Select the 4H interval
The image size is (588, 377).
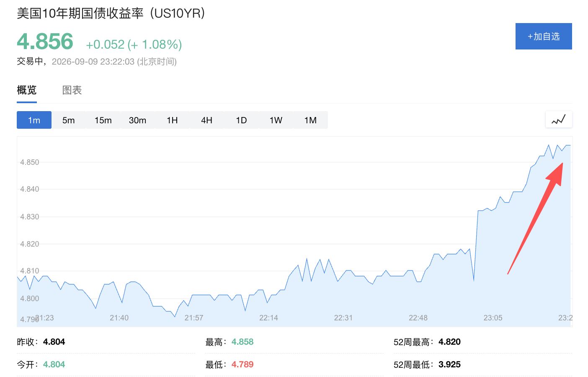pyautogui.click(x=207, y=120)
